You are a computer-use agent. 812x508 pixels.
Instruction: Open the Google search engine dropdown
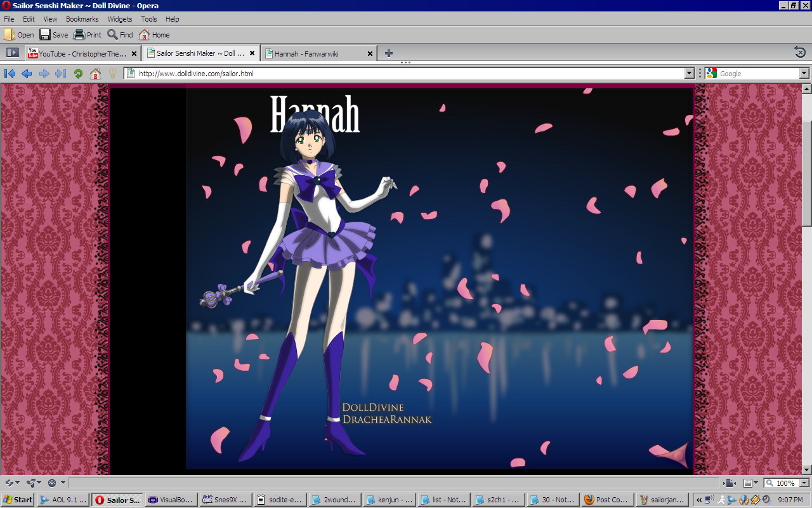[804, 74]
